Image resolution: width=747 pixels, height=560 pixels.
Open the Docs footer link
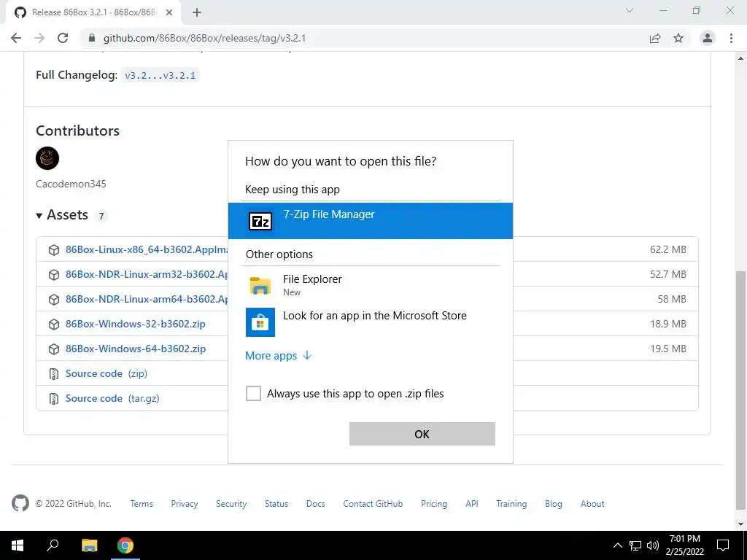(315, 503)
